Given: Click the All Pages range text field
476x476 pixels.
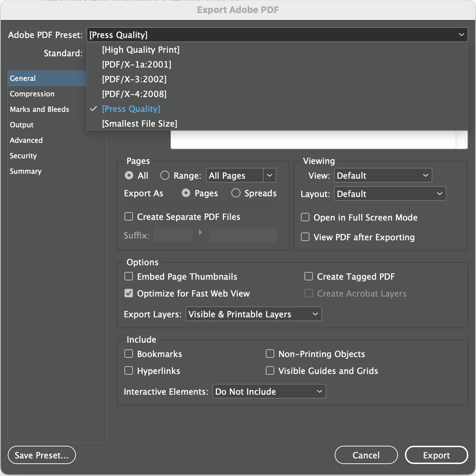Looking at the screenshot, I should pos(235,175).
